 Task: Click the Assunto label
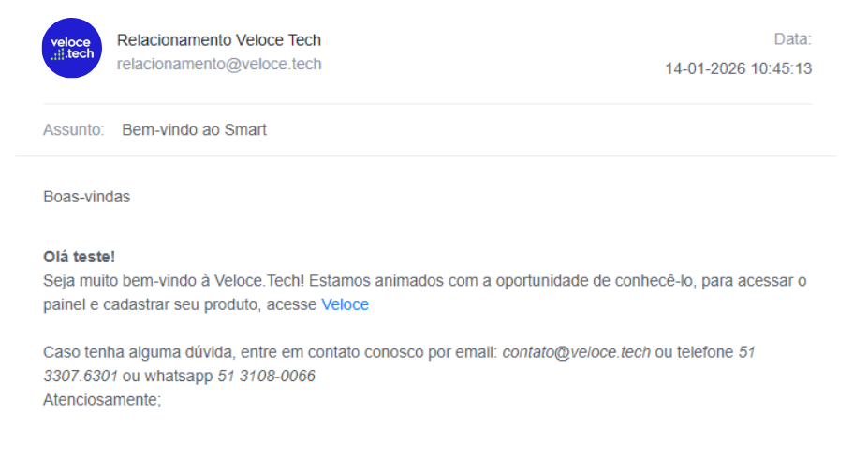coord(73,130)
